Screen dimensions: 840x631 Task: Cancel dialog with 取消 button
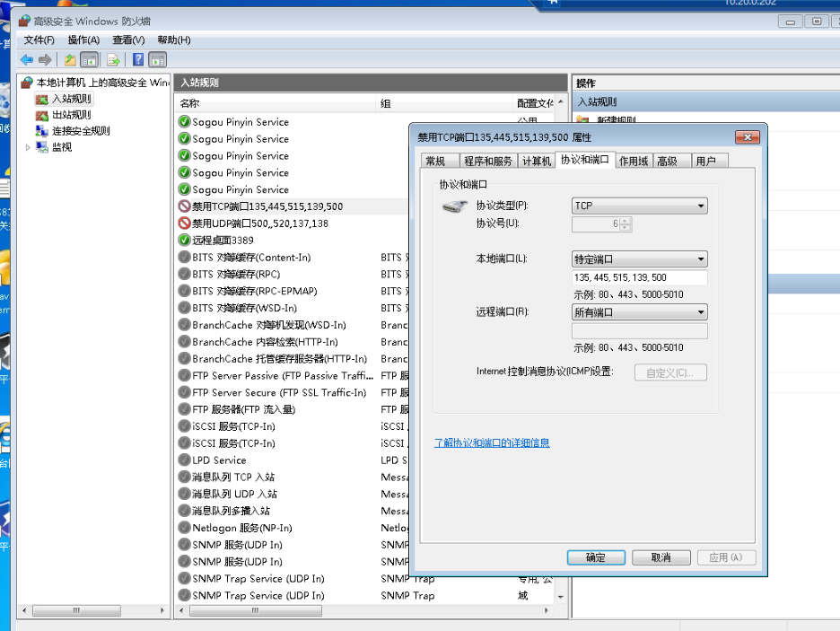pos(661,557)
